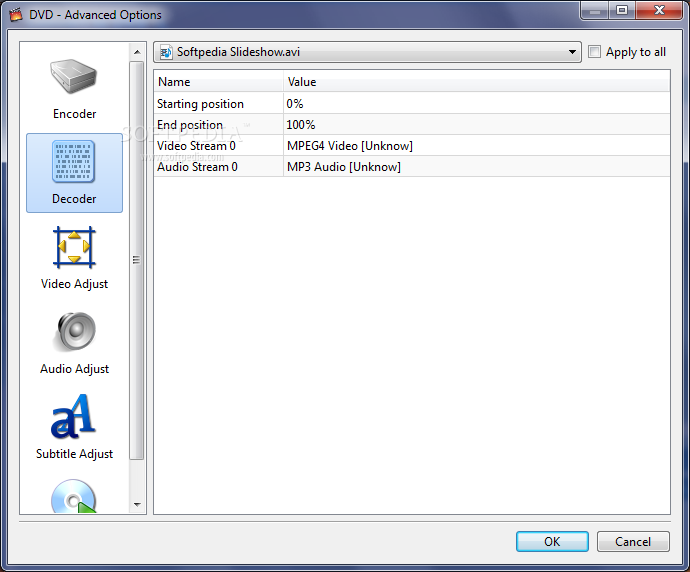The width and height of the screenshot is (690, 572).
Task: Click the sidebar scroll up arrow
Action: pos(137,52)
